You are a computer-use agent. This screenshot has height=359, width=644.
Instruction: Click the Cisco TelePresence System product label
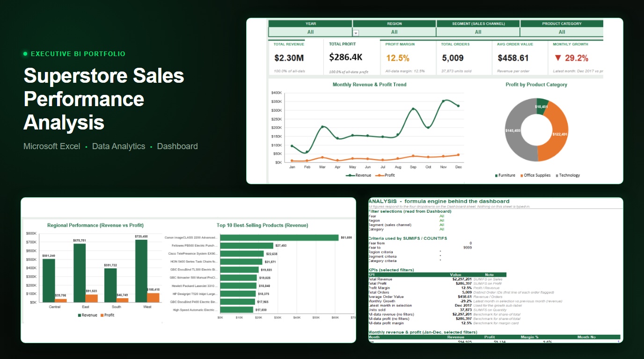point(192,253)
